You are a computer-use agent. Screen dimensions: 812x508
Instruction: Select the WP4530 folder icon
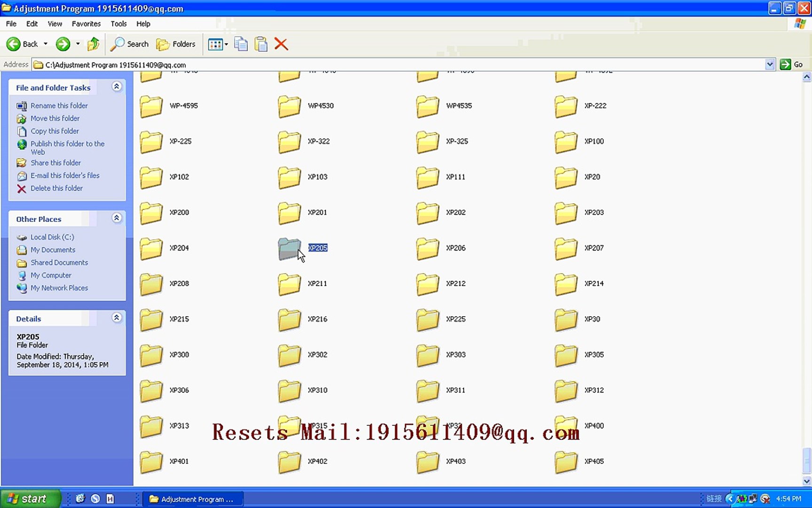coord(289,107)
